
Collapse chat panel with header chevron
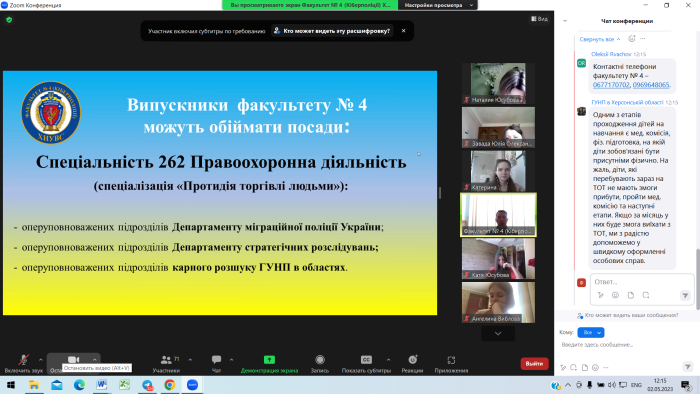click(565, 21)
